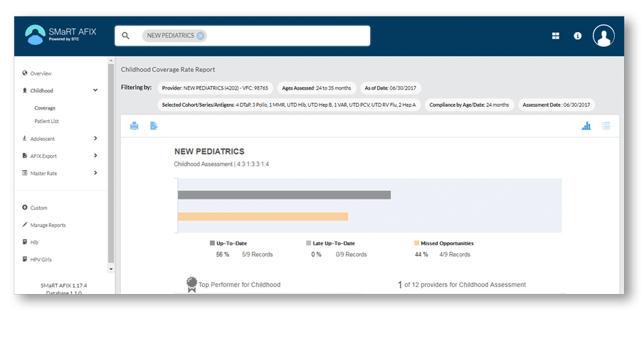Select the Adolescent menu item
The width and height of the screenshot is (644, 356).
[x=42, y=139]
